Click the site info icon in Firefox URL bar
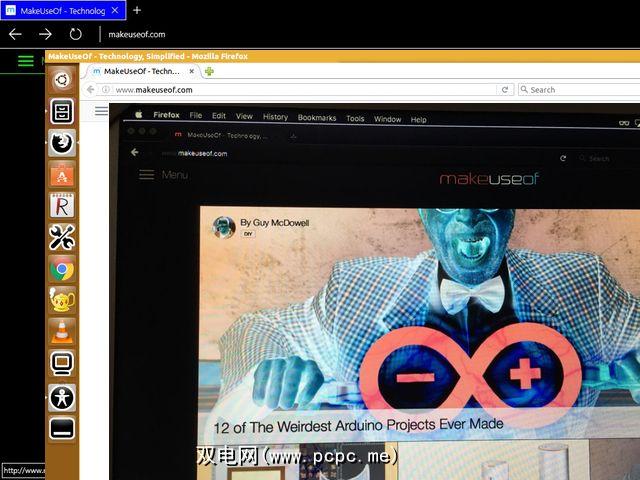640x480 pixels. (106, 89)
